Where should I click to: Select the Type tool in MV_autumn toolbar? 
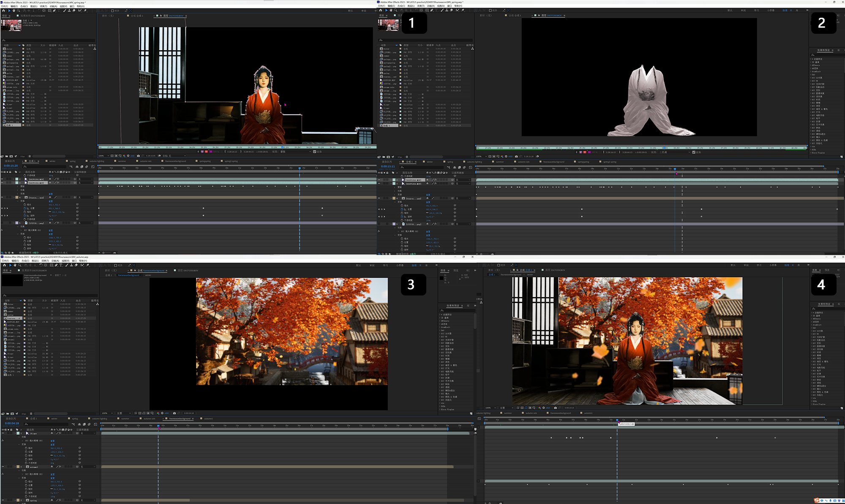(x=61, y=265)
